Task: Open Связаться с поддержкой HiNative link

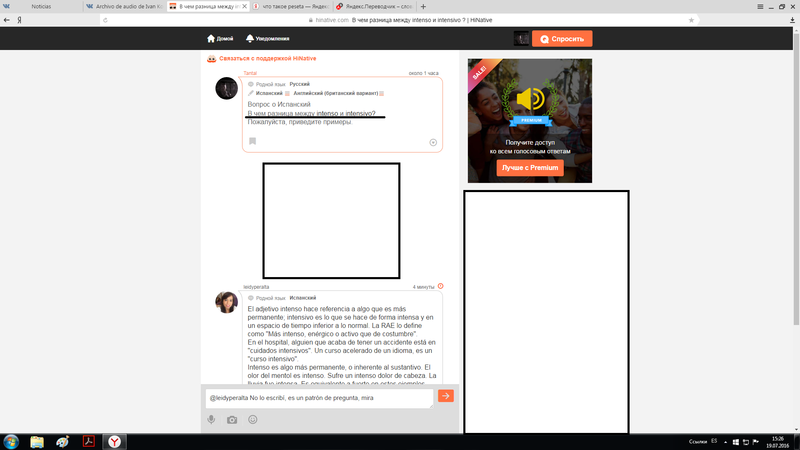Action: (x=267, y=59)
